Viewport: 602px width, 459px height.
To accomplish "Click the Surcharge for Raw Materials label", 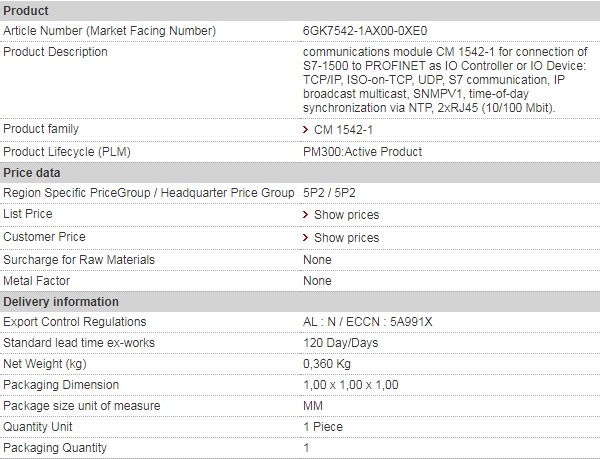I will (79, 260).
